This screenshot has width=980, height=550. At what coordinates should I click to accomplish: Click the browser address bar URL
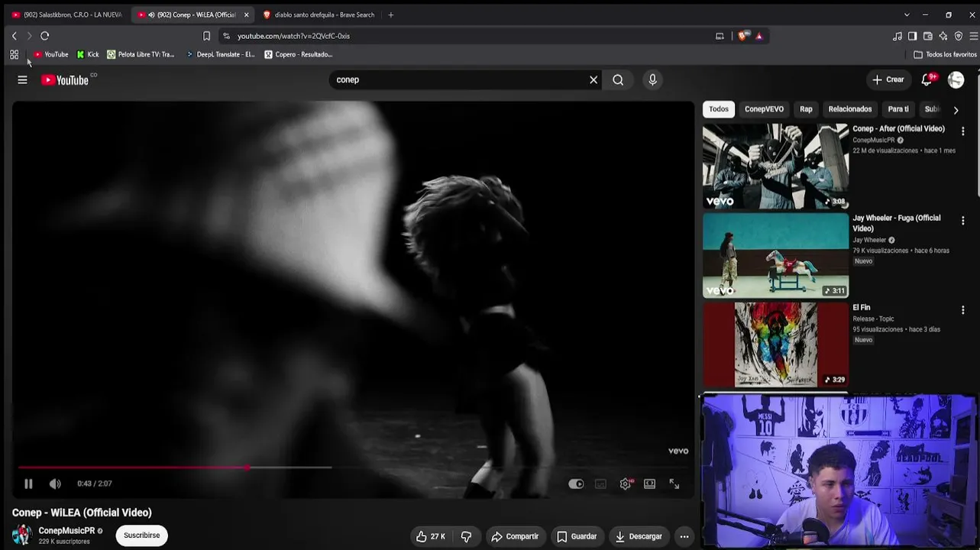click(x=293, y=36)
